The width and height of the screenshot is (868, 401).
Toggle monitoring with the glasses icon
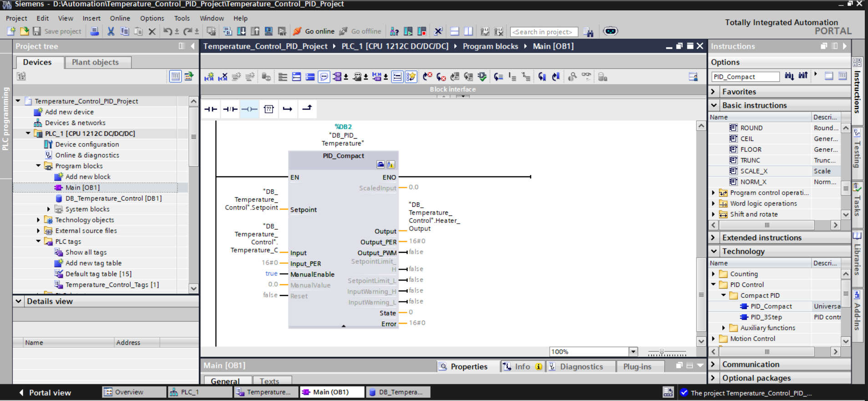(586, 77)
